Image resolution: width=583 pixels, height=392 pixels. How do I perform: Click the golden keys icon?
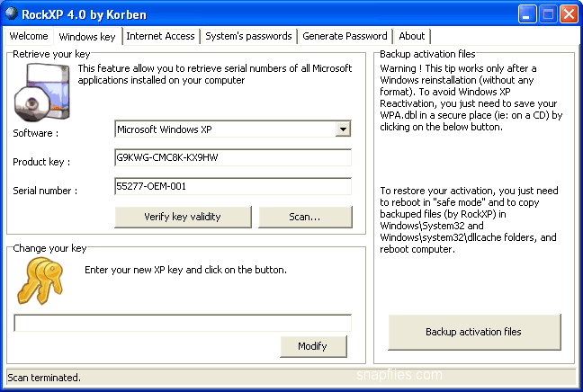[40, 281]
